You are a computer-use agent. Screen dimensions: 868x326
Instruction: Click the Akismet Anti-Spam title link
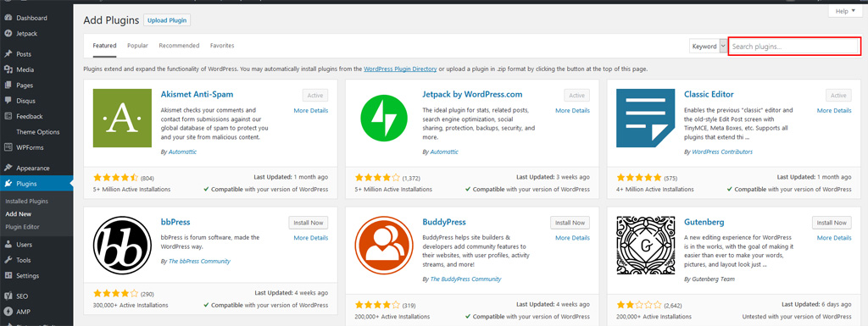pos(197,95)
